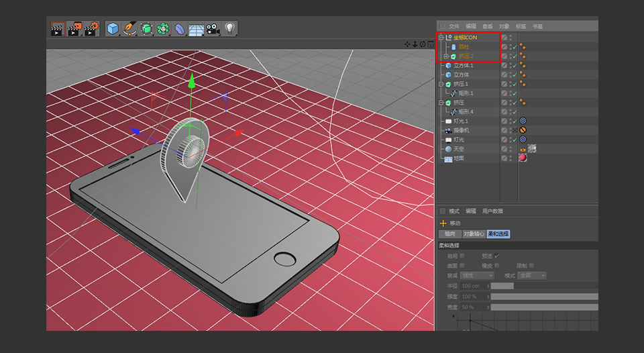The image size is (644, 353).
Task: Switch to the 对象轴心 tab button
Action: tap(473, 234)
